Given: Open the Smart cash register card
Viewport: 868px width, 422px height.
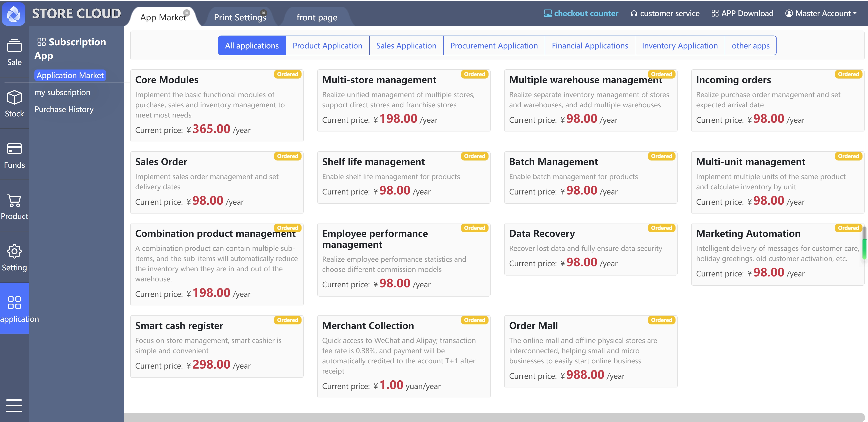Looking at the screenshot, I should 217,346.
